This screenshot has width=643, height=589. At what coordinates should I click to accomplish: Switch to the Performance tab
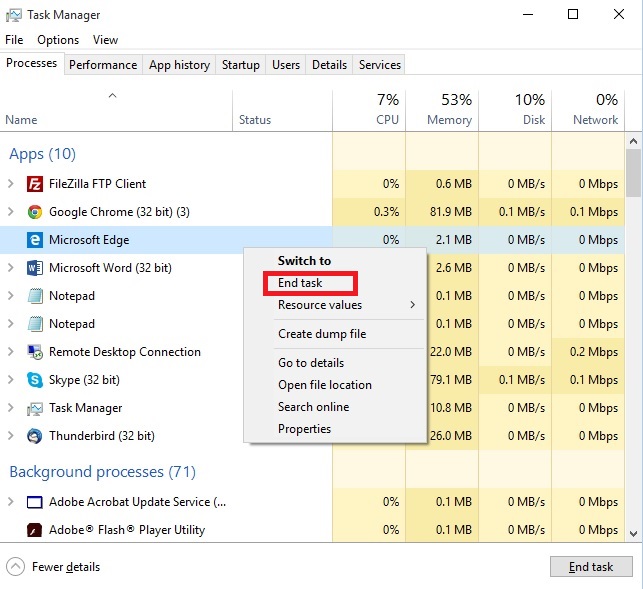pyautogui.click(x=103, y=65)
